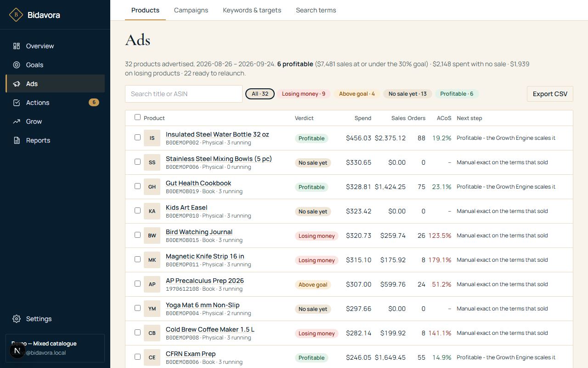Filter by Above goal · 4
Viewport: 588px width, 368px height.
point(357,94)
